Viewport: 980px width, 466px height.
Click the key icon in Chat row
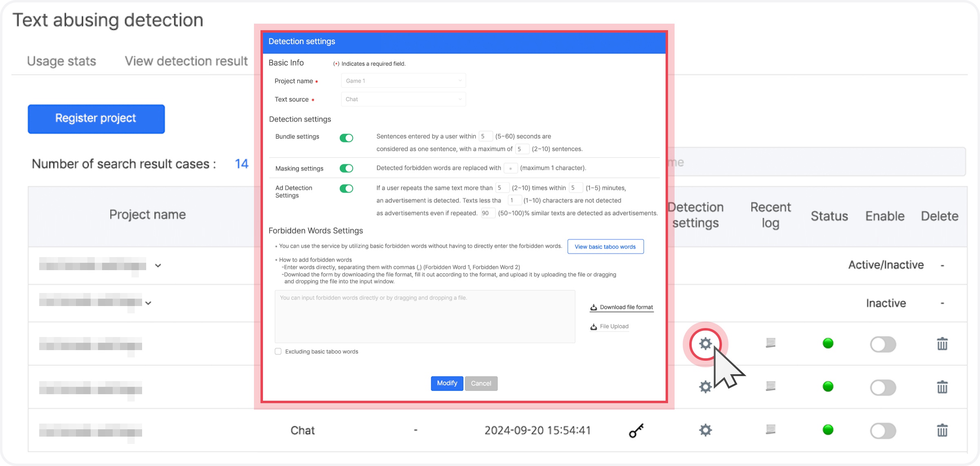pyautogui.click(x=636, y=430)
